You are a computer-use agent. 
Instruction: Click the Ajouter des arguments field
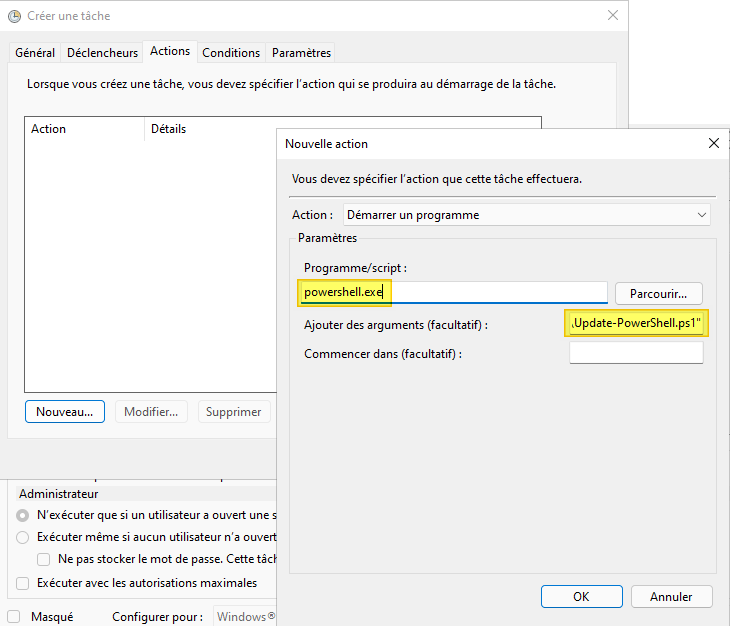[x=636, y=324]
